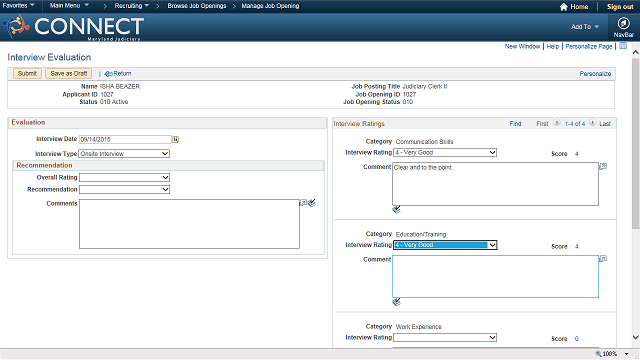Image resolution: width=640 pixels, height=360 pixels.
Task: Open Communication Skills Interview Rating dropdown
Action: [492, 152]
